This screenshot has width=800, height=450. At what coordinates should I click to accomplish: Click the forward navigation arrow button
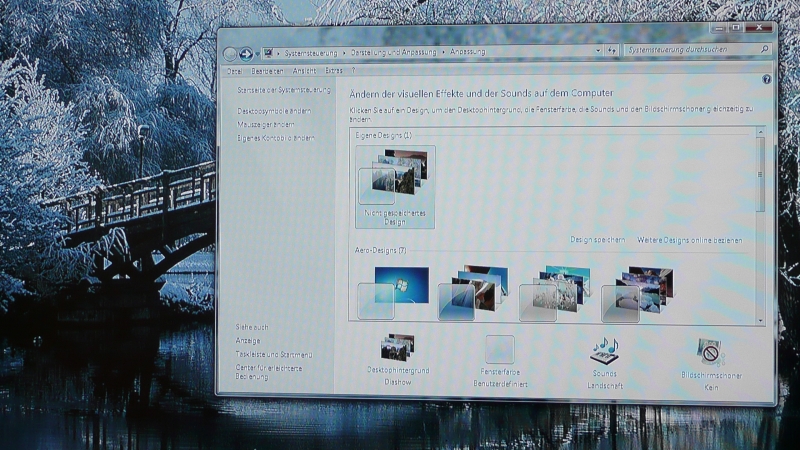pos(246,53)
